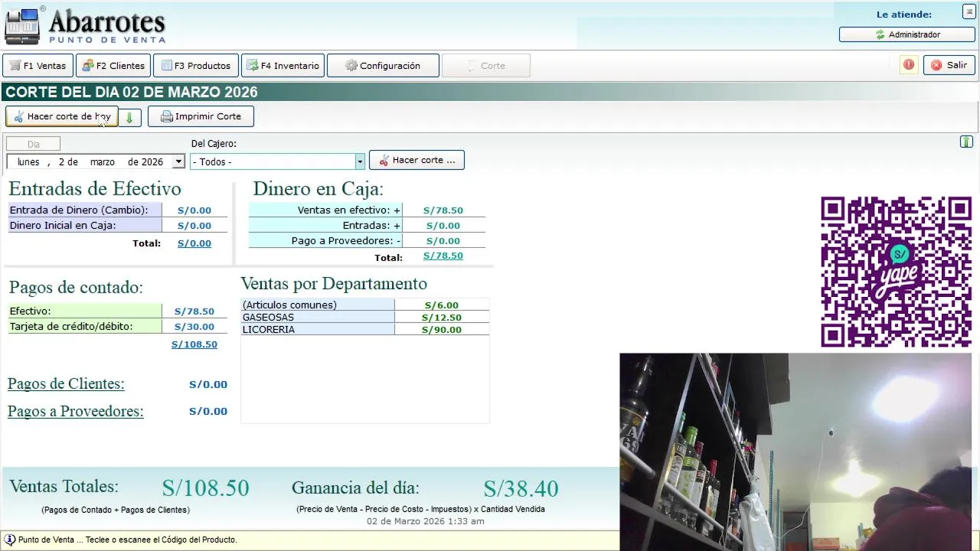Open Pagos de Clientes link
980x551 pixels.
pyautogui.click(x=66, y=383)
